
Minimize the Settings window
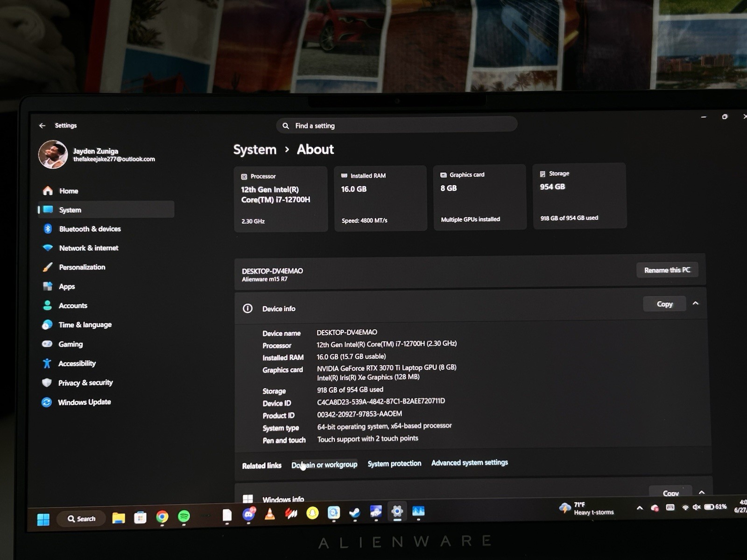[x=704, y=117]
